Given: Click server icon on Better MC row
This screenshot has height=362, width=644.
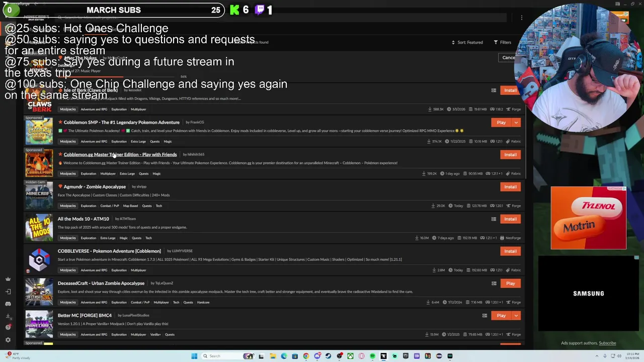Looking at the screenshot, I should point(485,316).
